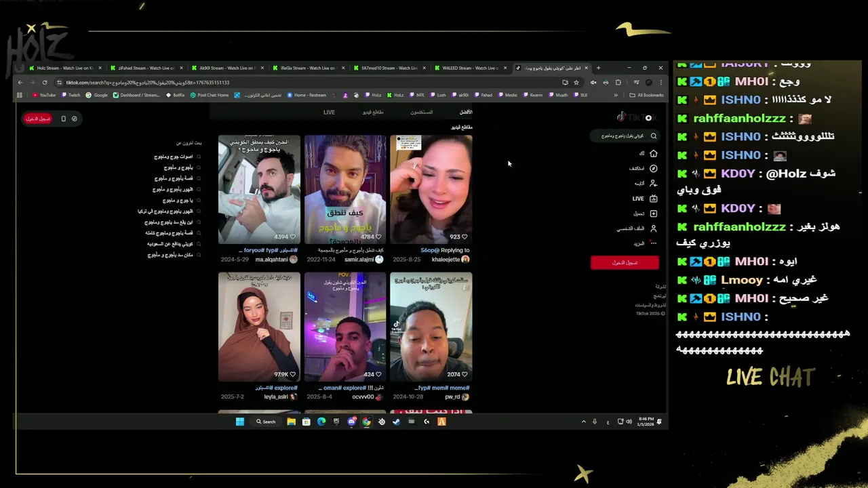Select the LIVE search results tab
Image resolution: width=868 pixels, height=488 pixels.
pos(329,113)
